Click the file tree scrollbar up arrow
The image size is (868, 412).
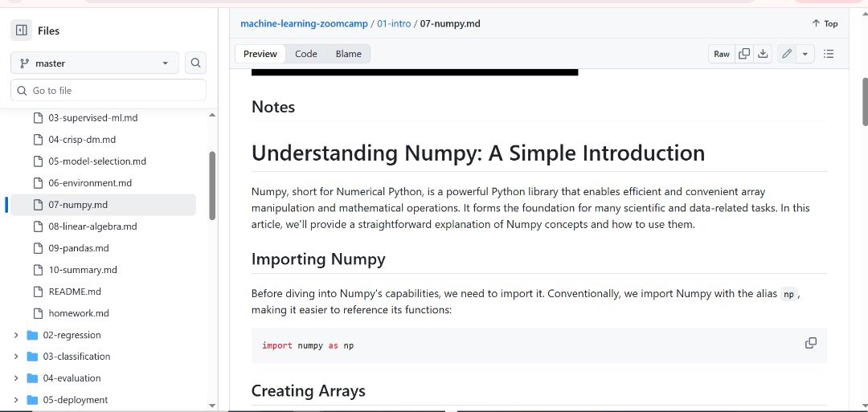pyautogui.click(x=212, y=115)
